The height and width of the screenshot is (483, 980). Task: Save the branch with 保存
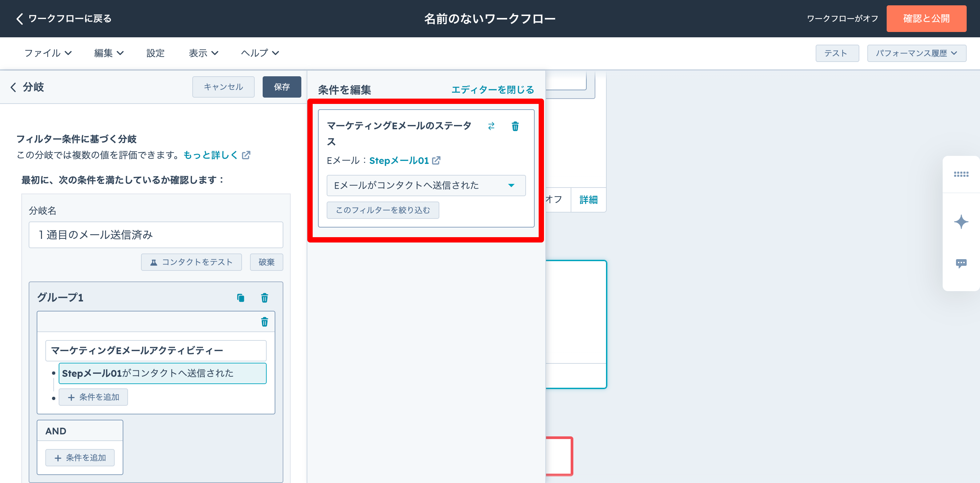click(282, 87)
